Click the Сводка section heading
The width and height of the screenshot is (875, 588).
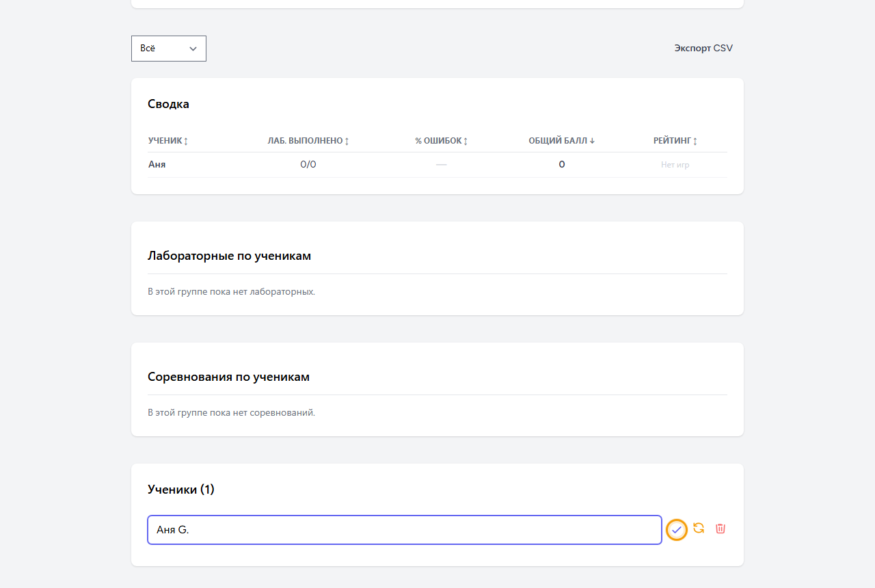(168, 104)
